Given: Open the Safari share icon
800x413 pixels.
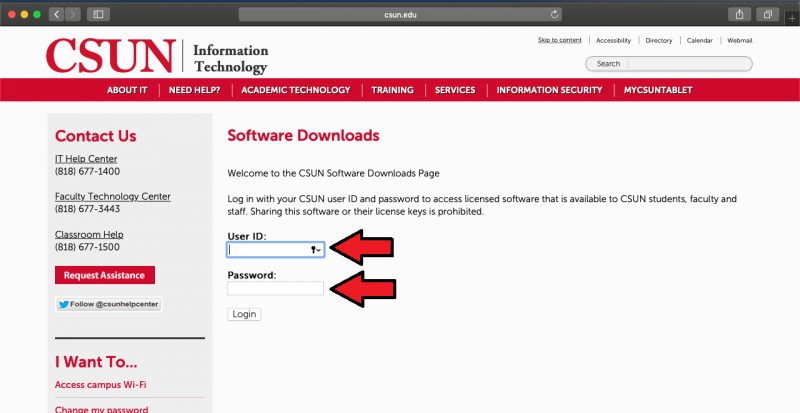Looking at the screenshot, I should (741, 14).
